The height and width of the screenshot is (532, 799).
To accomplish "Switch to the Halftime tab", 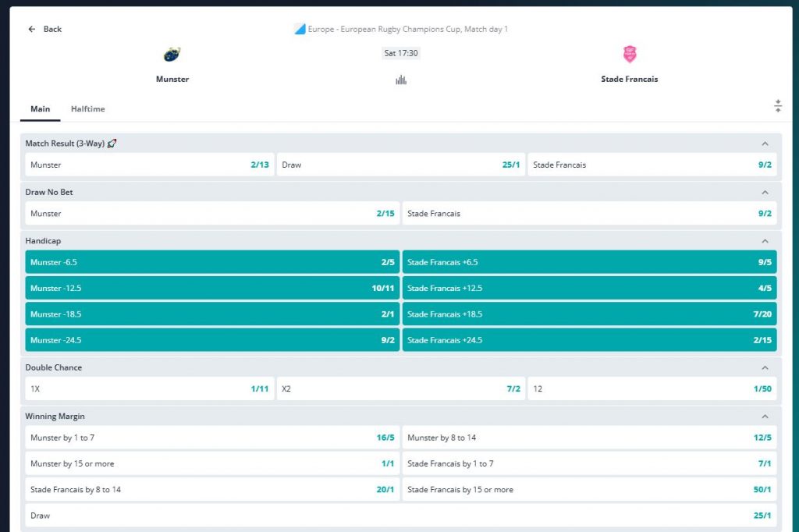I will pos(87,109).
